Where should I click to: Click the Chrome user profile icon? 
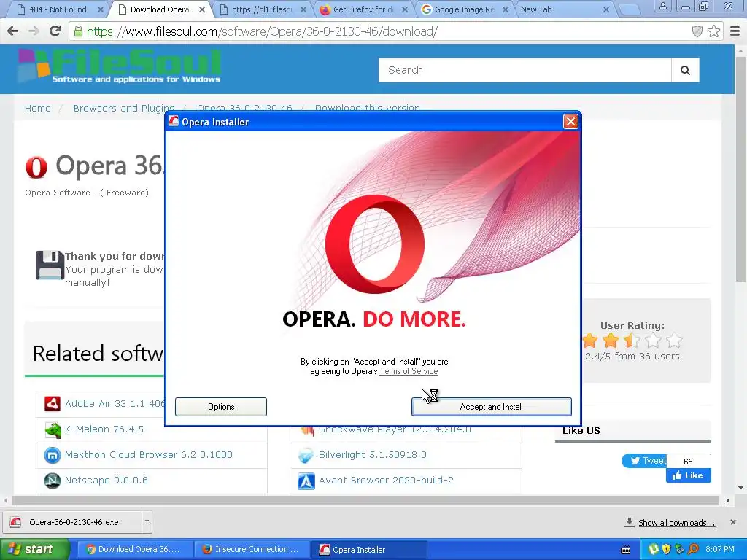pyautogui.click(x=662, y=7)
